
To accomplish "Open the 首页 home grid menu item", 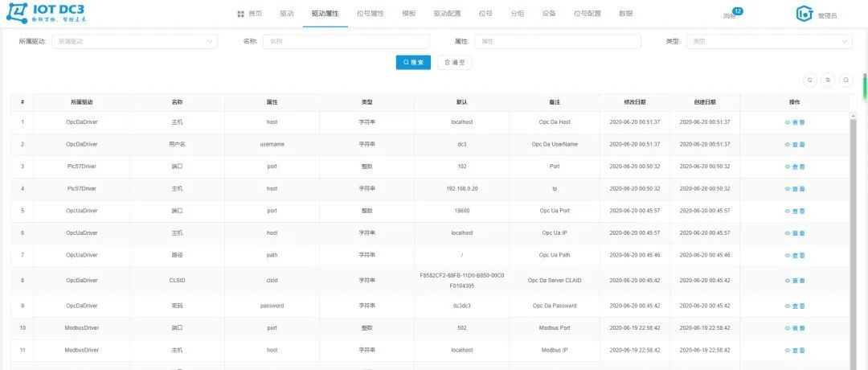I will 250,14.
